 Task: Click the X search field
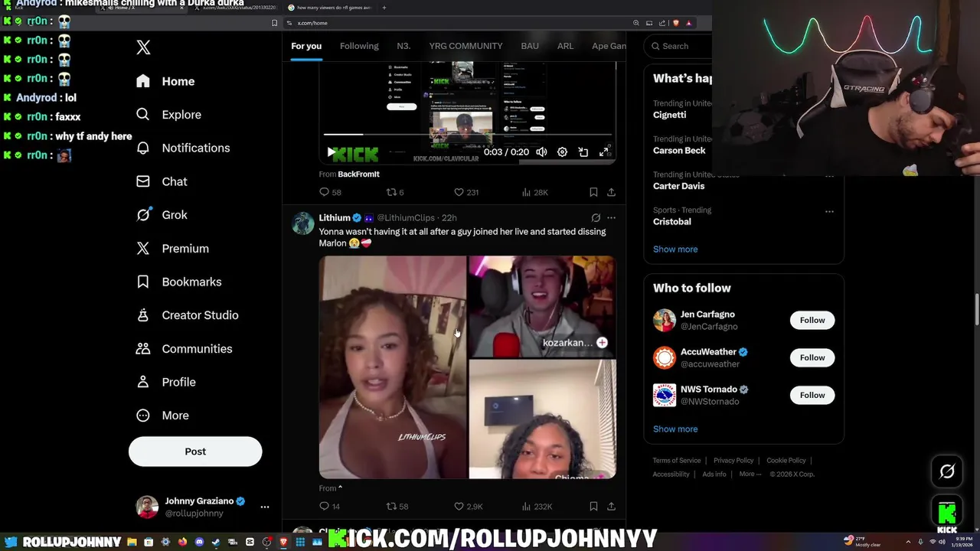click(x=678, y=46)
